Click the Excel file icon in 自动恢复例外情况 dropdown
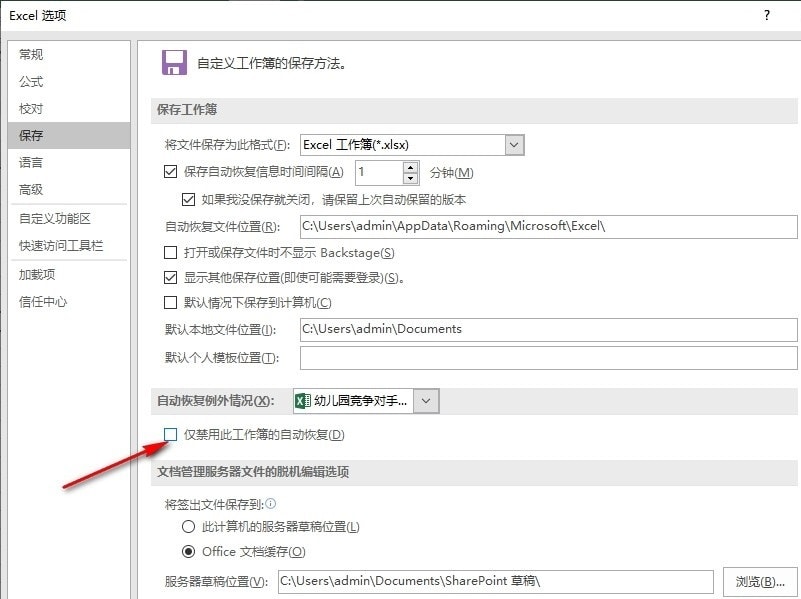This screenshot has height=599, width=801. pos(302,401)
